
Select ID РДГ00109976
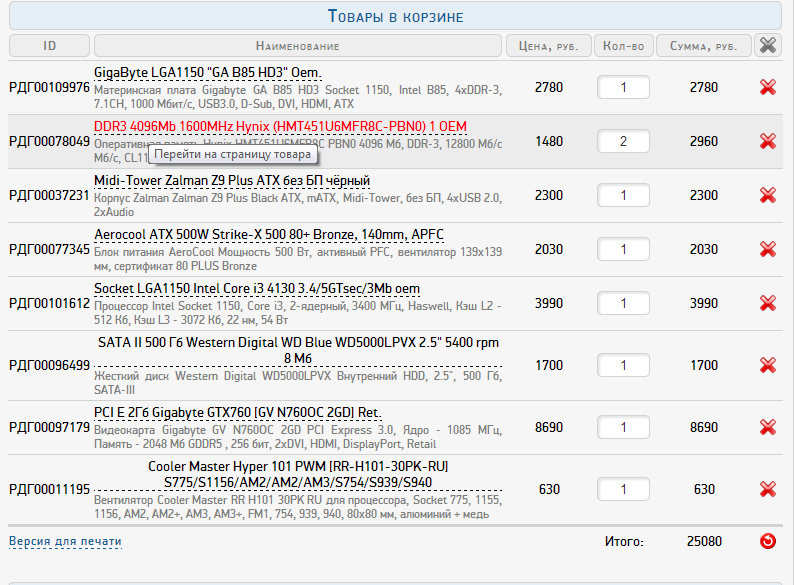pos(49,87)
